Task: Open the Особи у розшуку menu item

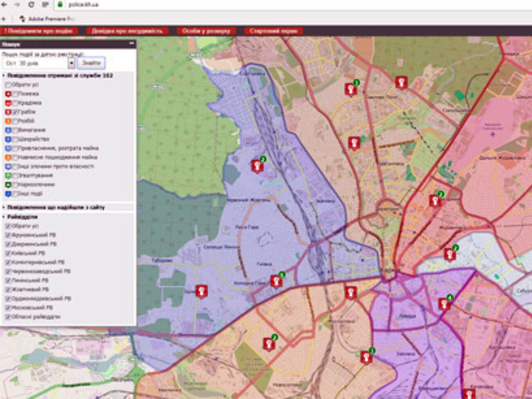Action: [206, 31]
